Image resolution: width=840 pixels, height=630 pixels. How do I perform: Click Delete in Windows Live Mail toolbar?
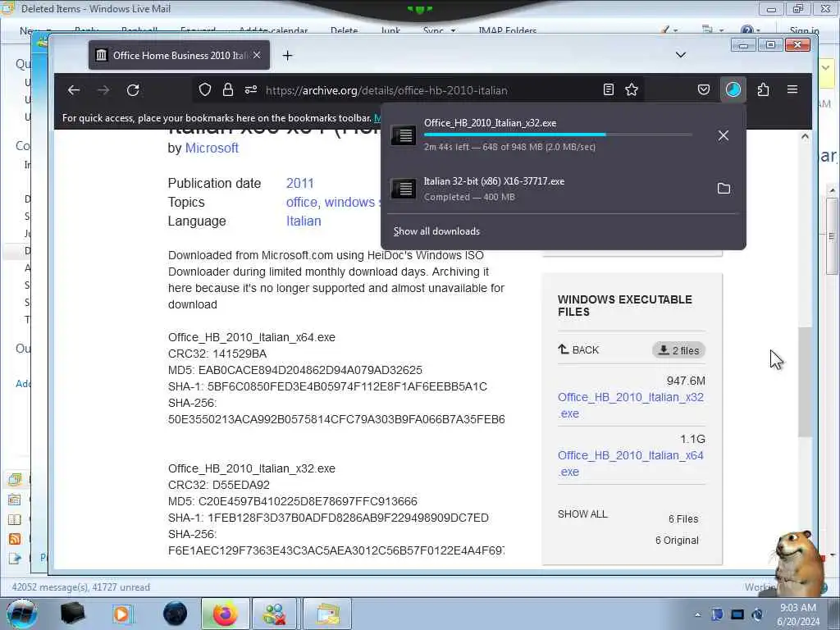344,30
